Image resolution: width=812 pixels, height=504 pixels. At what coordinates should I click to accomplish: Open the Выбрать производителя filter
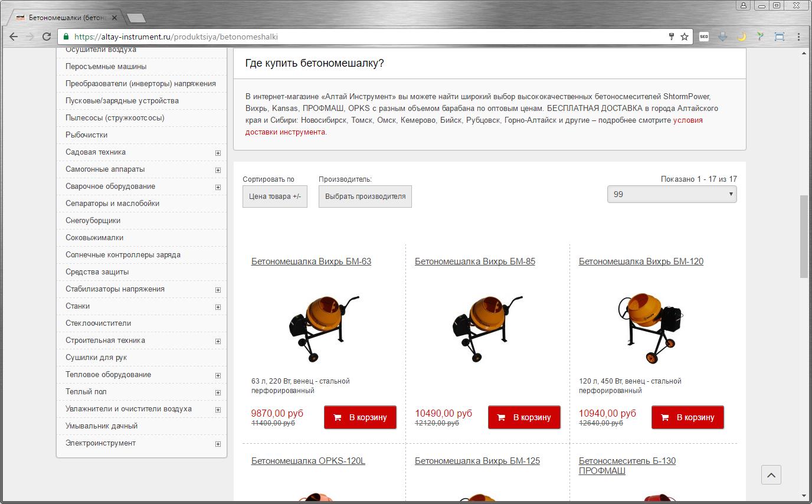[365, 197]
